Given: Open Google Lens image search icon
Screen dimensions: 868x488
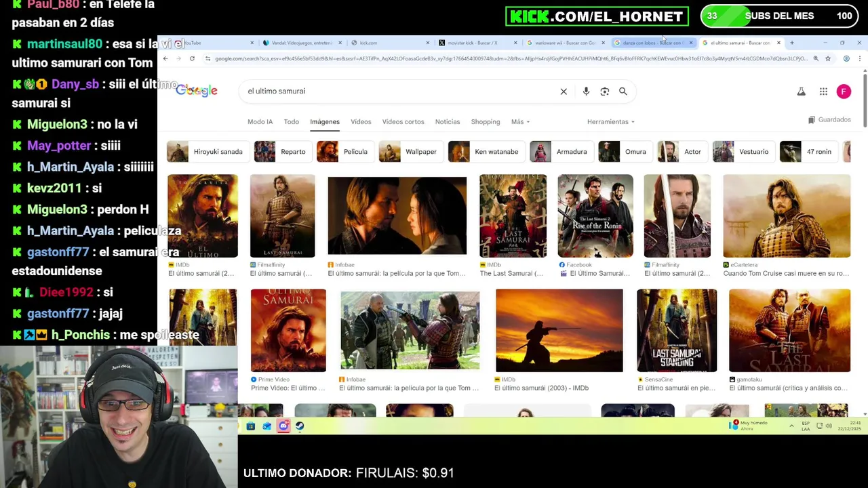Looking at the screenshot, I should [x=605, y=91].
